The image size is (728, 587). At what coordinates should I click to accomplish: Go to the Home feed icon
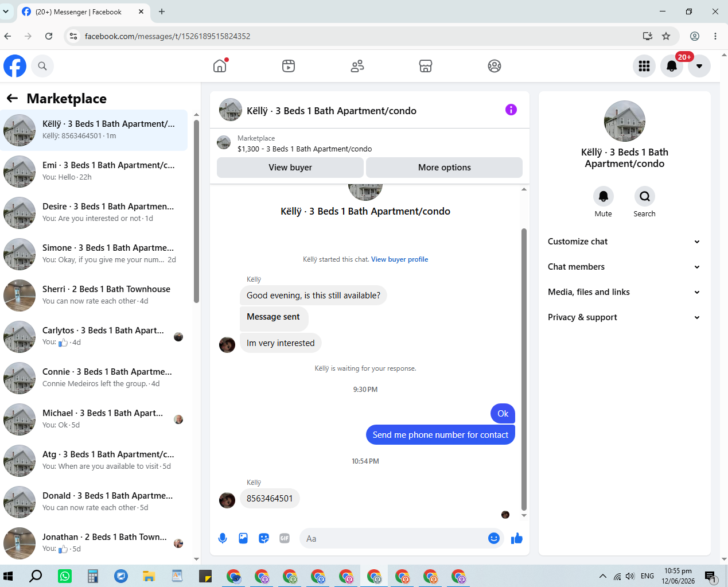click(x=220, y=66)
